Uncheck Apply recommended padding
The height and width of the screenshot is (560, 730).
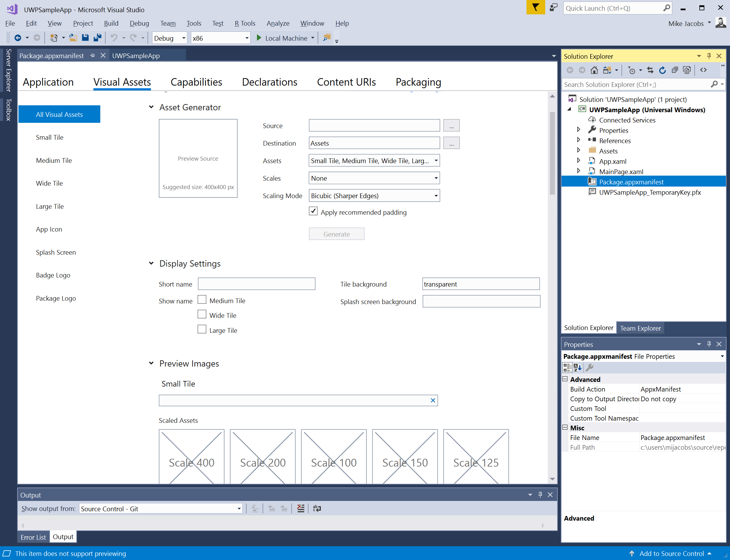(313, 211)
